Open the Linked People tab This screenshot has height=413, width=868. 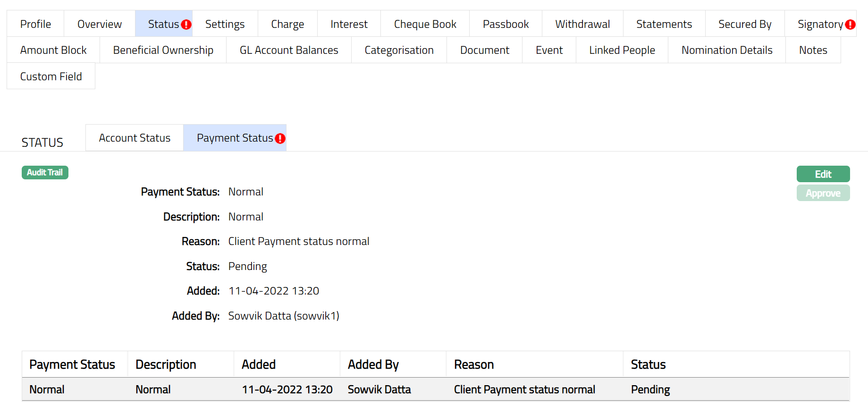coord(622,50)
